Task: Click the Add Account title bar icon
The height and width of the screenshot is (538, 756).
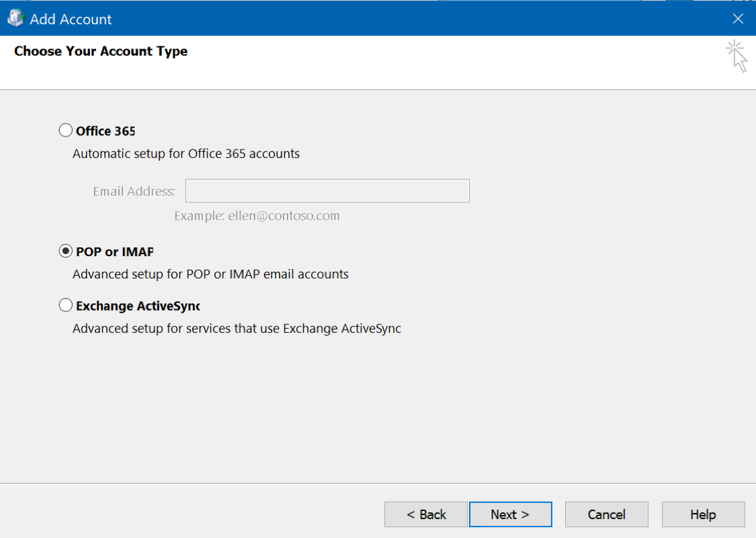Action: tap(15, 18)
